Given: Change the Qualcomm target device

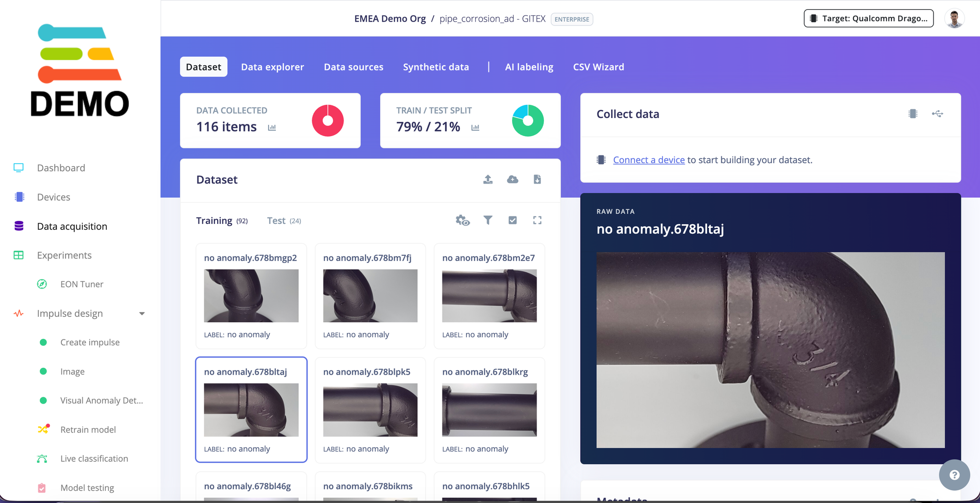Looking at the screenshot, I should 868,19.
